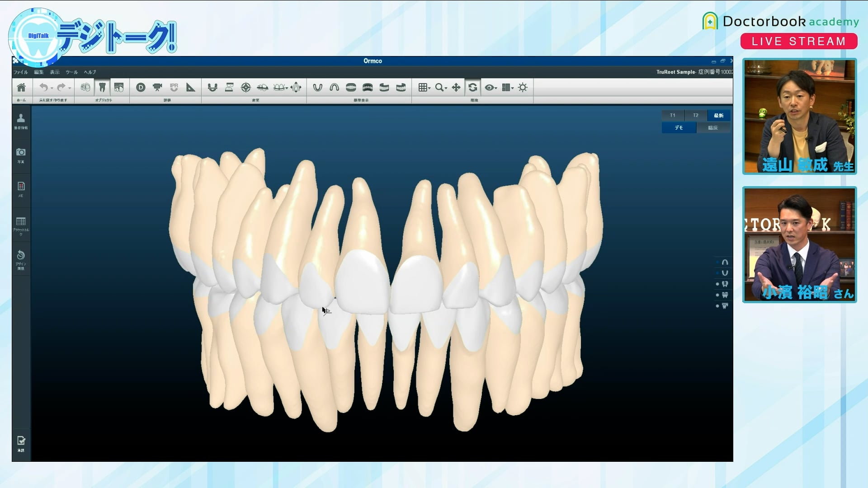Switch to the T2 stage tab
Image resolution: width=868 pixels, height=488 pixels.
pos(696,116)
